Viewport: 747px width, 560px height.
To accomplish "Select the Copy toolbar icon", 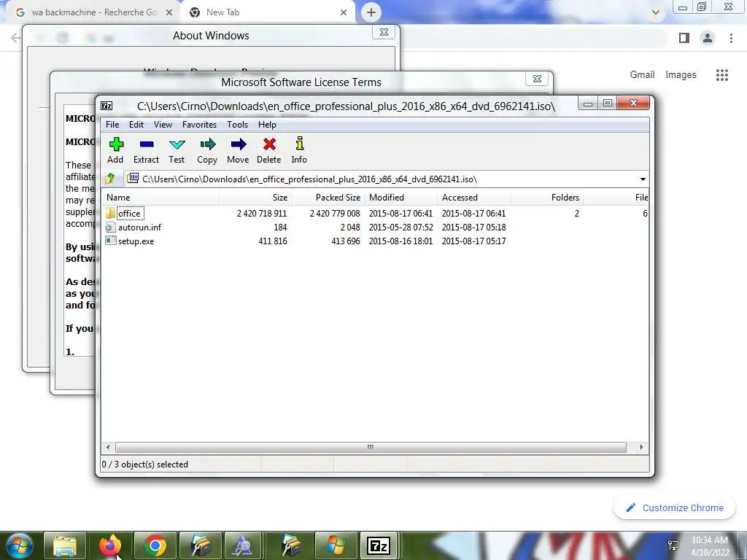I will [207, 144].
